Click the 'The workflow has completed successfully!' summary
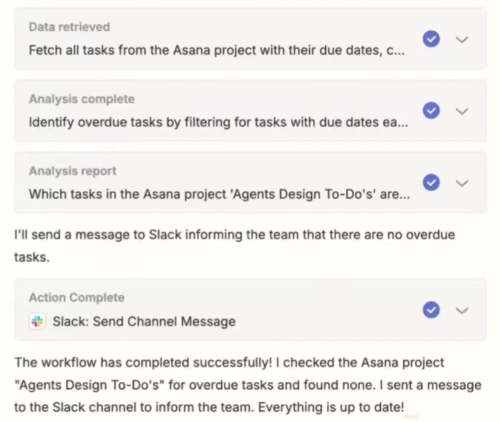The image size is (500, 422). [x=248, y=385]
